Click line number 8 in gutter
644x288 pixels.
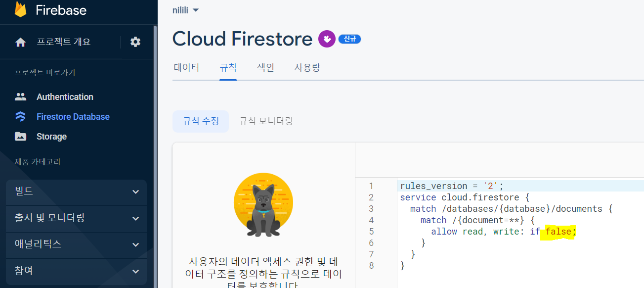(371, 266)
